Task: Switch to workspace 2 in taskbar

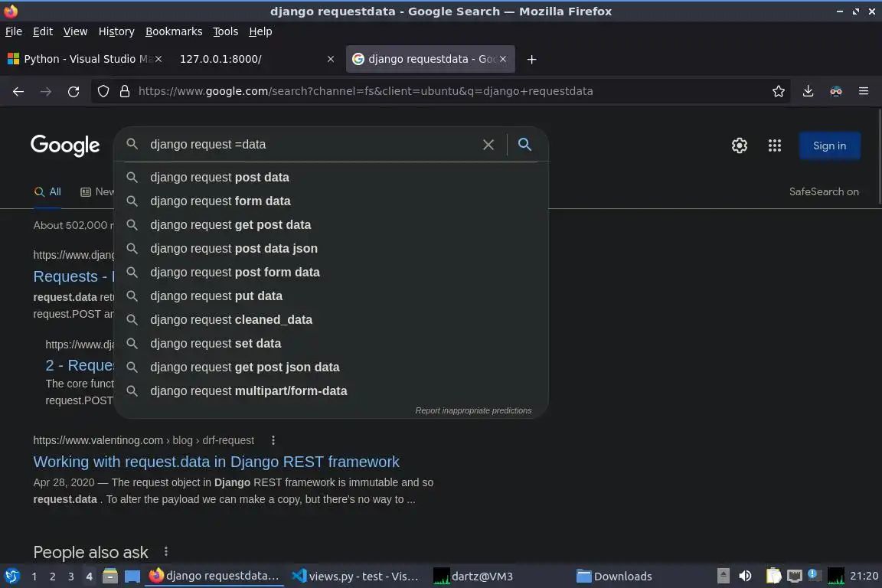Action: [52, 577]
